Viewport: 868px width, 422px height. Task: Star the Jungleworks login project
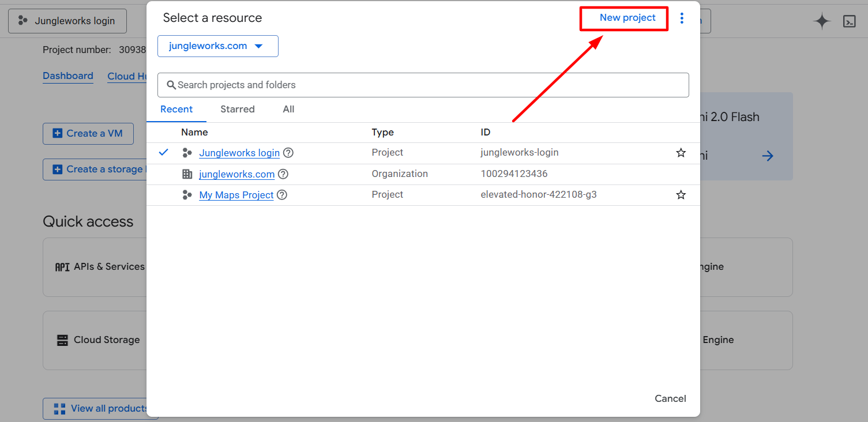pos(681,153)
